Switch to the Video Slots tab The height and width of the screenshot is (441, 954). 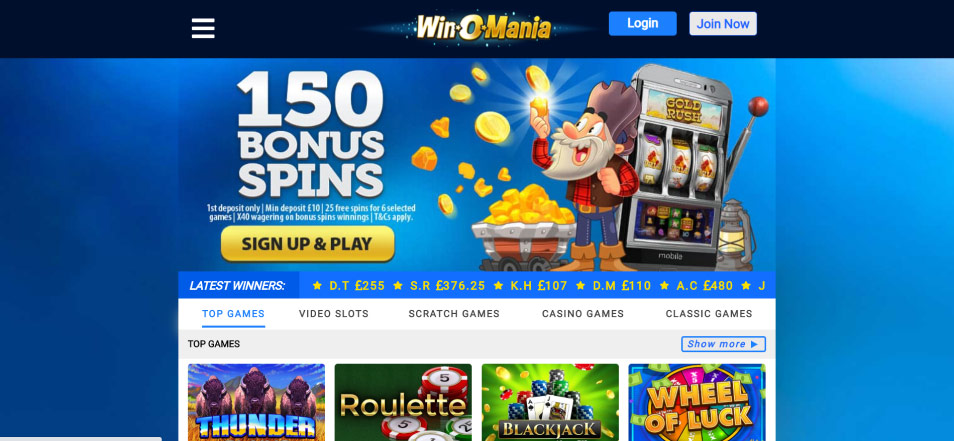pyautogui.click(x=333, y=314)
